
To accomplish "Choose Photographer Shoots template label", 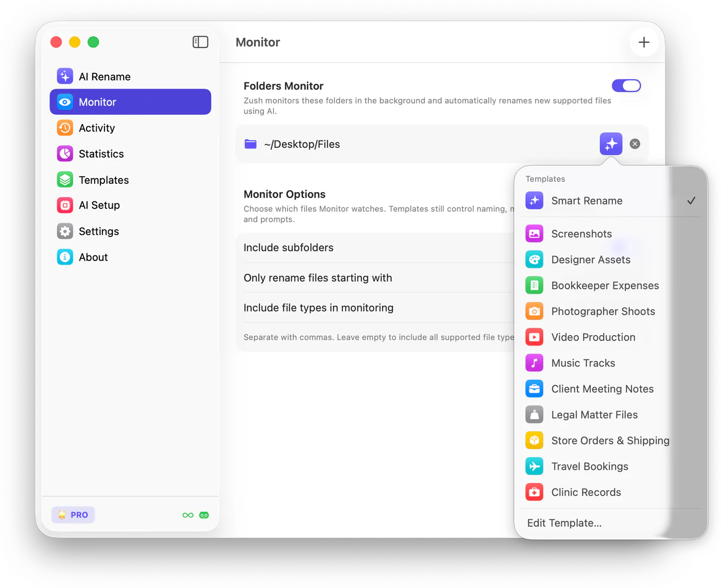I will pyautogui.click(x=603, y=312).
